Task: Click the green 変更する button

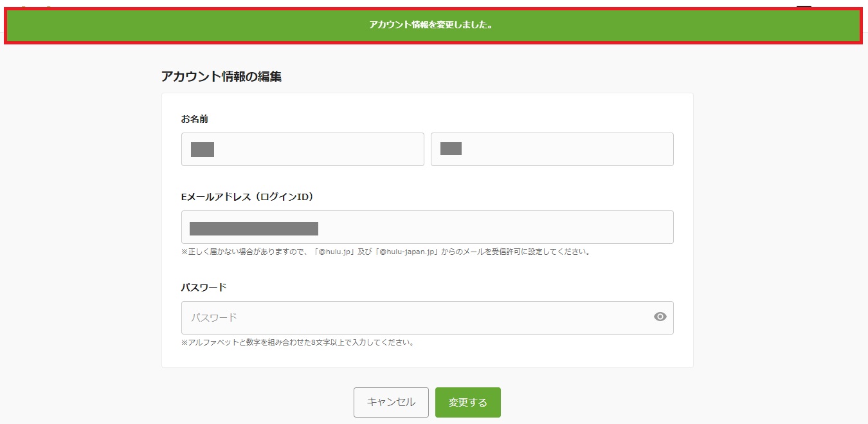Action: (468, 402)
